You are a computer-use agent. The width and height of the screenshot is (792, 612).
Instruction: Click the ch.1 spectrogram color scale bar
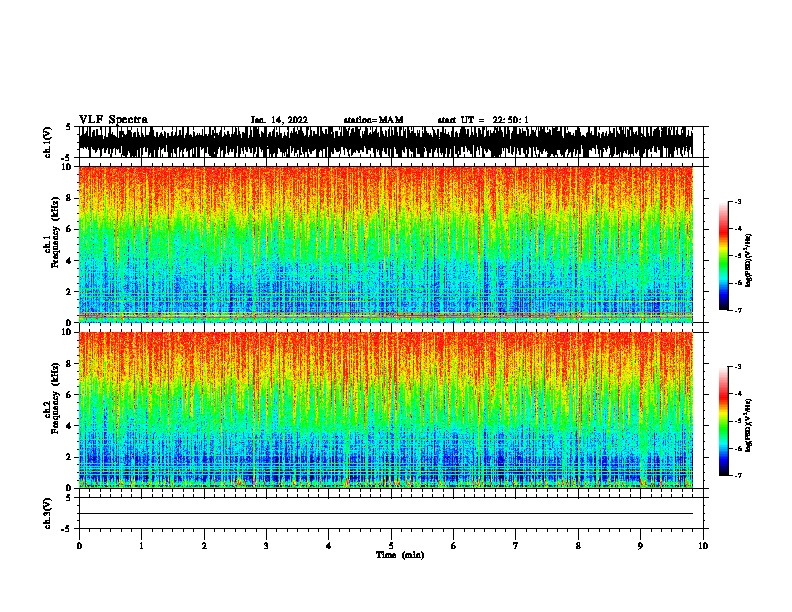pyautogui.click(x=723, y=256)
